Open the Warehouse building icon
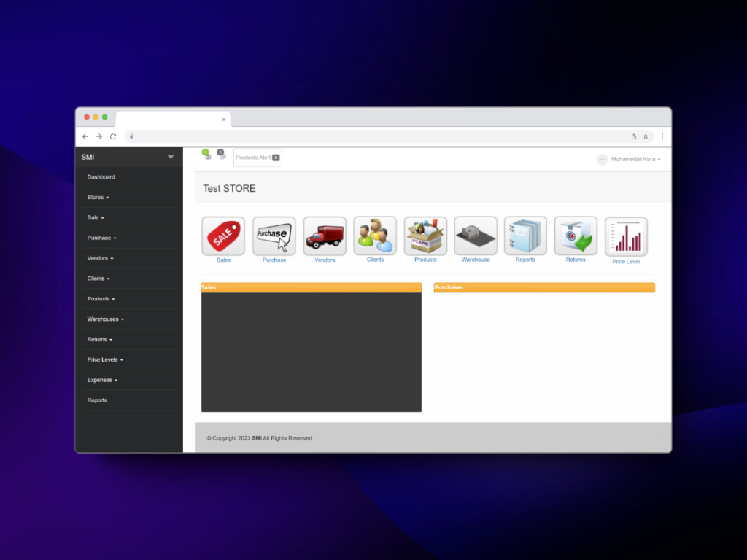Screen dimensions: 747x560 point(476,236)
